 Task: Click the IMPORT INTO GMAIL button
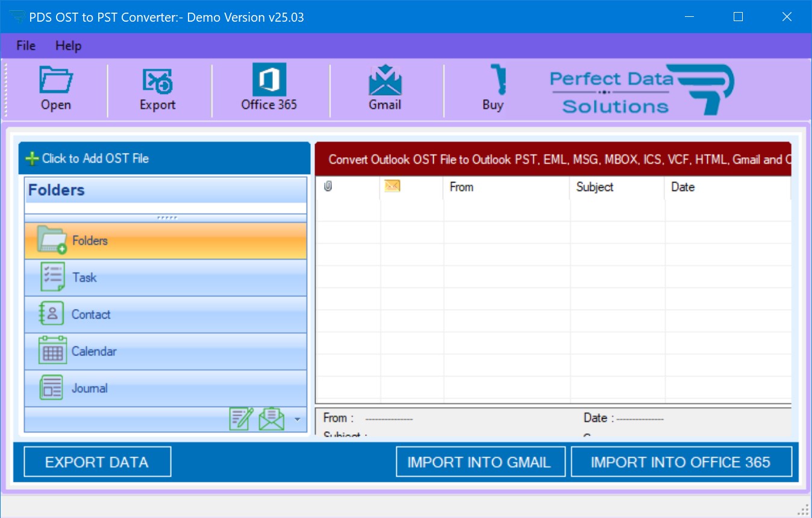480,462
